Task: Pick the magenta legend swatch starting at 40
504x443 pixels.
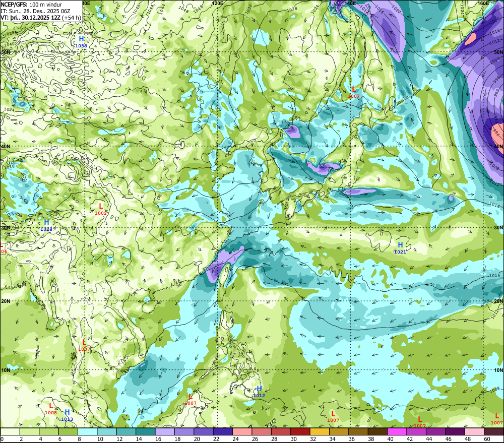Action: click(x=397, y=431)
